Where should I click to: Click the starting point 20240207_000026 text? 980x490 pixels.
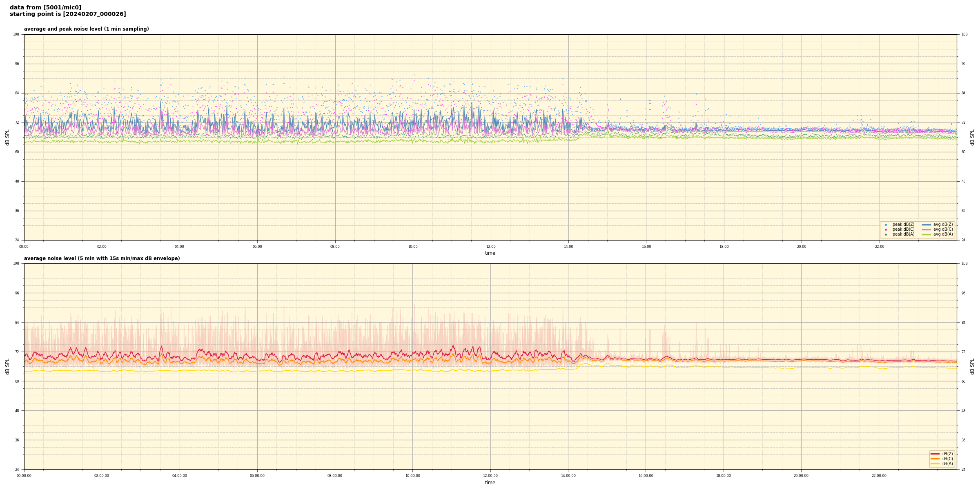click(68, 14)
